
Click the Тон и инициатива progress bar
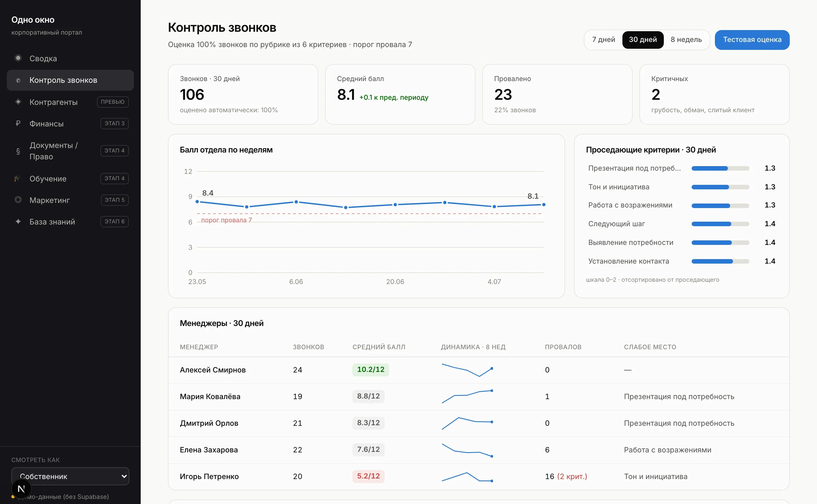(x=720, y=187)
